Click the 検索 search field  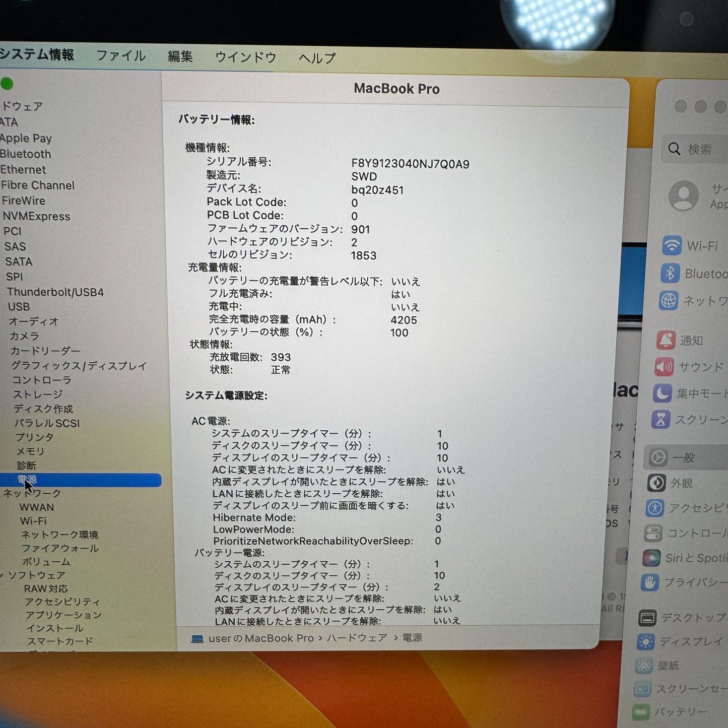[x=695, y=149]
